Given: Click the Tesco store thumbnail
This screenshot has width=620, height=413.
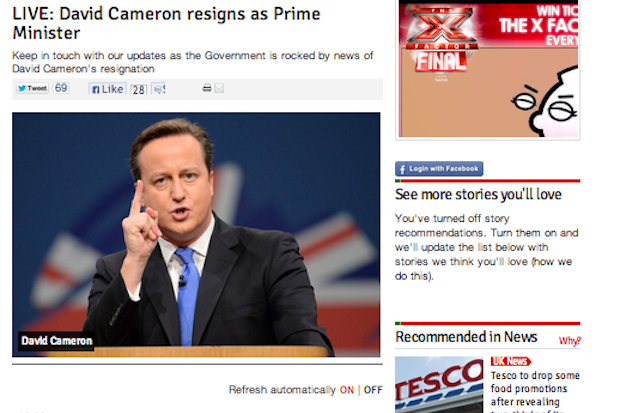Looking at the screenshot, I should (439, 385).
